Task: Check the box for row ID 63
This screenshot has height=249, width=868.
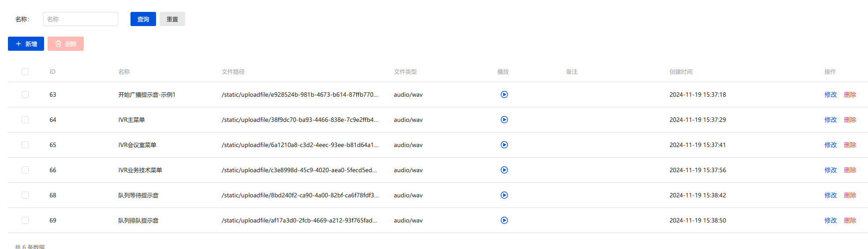Action: (25, 94)
